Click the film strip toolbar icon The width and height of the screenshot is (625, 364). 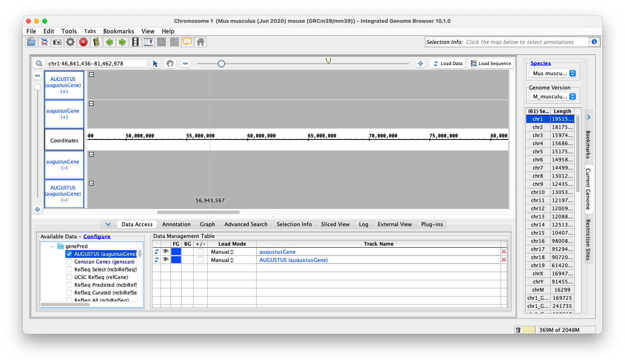(135, 42)
